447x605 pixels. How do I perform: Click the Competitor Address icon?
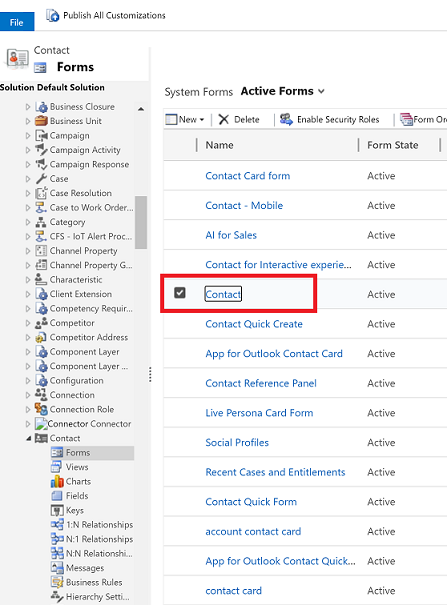pyautogui.click(x=41, y=338)
